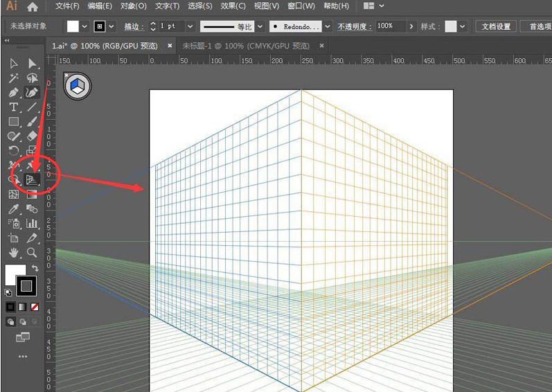Click the 首选项 button
Viewport: 552px width, 392px height.
point(539,26)
